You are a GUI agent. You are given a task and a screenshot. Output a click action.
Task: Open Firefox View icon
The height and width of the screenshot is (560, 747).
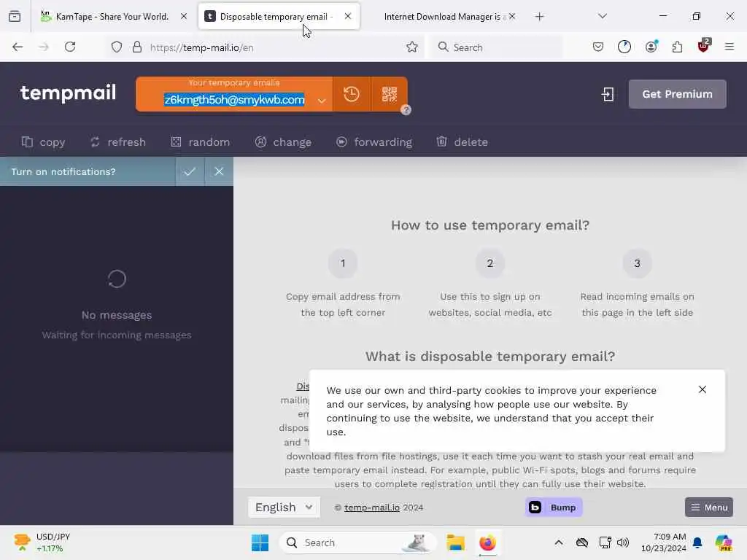15,17
